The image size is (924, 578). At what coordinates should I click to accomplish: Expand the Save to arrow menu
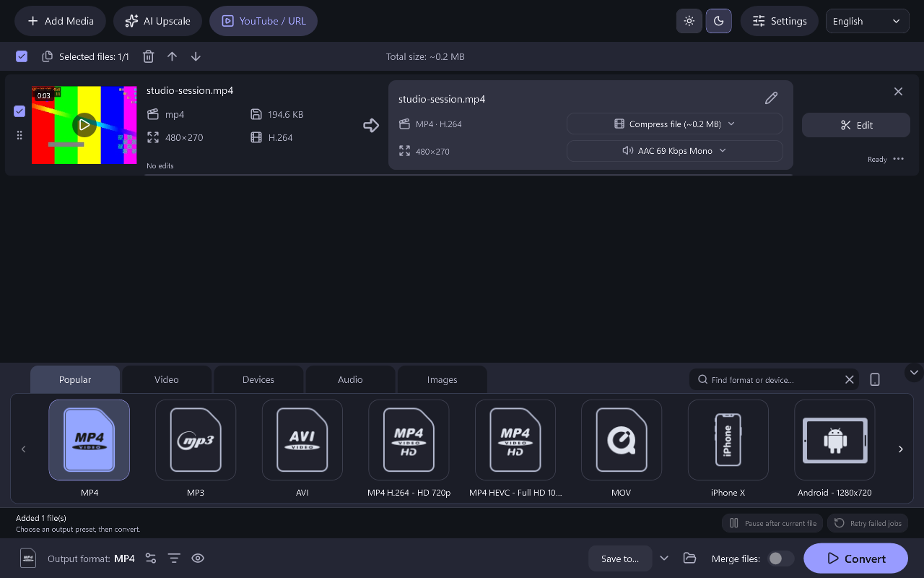click(664, 558)
